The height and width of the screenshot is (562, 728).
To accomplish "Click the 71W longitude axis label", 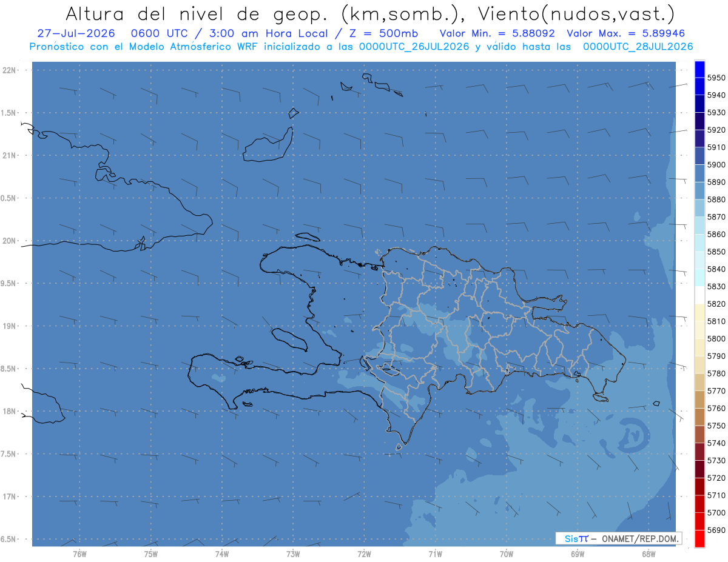I will click(435, 554).
